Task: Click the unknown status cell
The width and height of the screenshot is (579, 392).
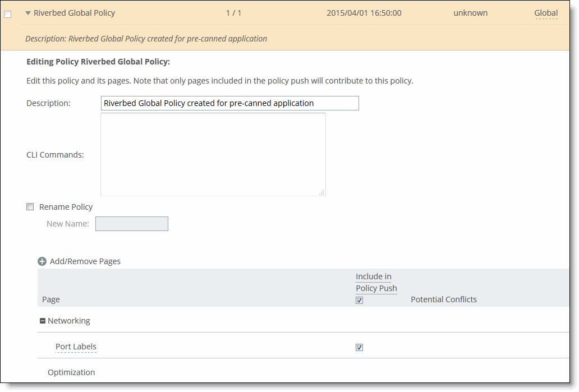Action: click(x=470, y=13)
